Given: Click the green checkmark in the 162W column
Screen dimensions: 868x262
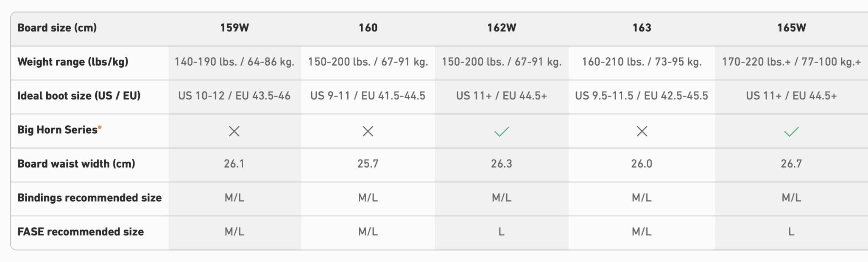Looking at the screenshot, I should (501, 132).
